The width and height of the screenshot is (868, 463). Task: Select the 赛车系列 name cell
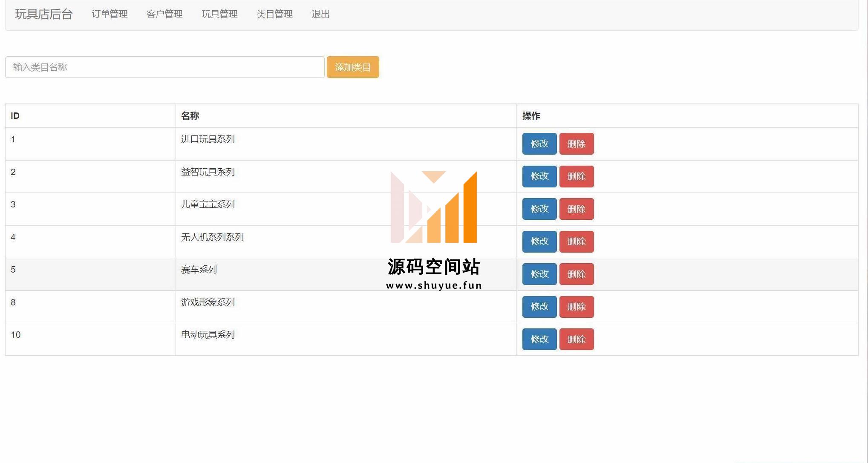point(346,274)
